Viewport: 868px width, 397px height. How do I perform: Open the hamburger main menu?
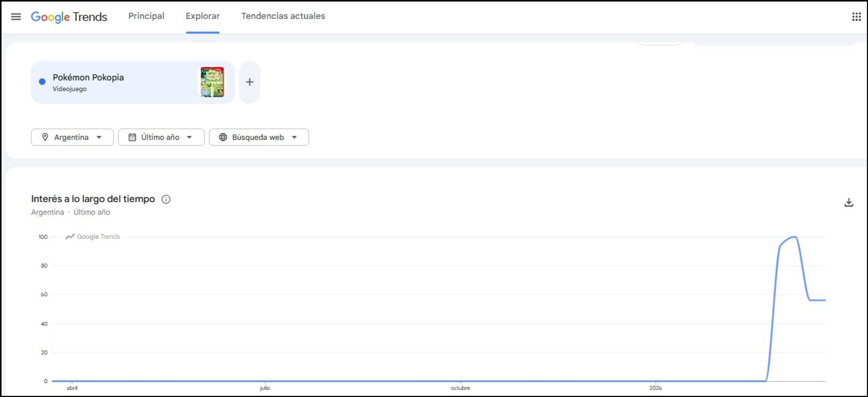click(x=16, y=17)
